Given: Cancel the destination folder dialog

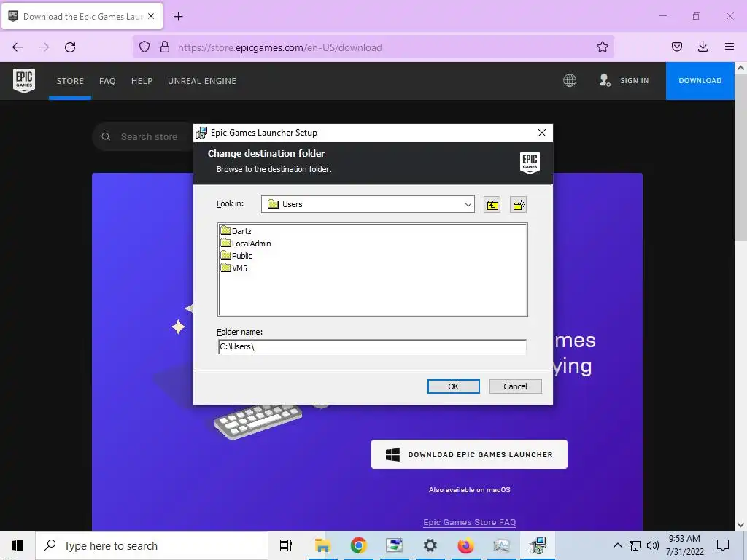Looking at the screenshot, I should (x=516, y=386).
